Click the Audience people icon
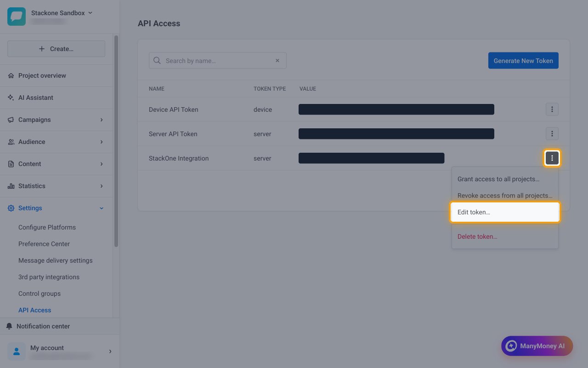 (11, 142)
